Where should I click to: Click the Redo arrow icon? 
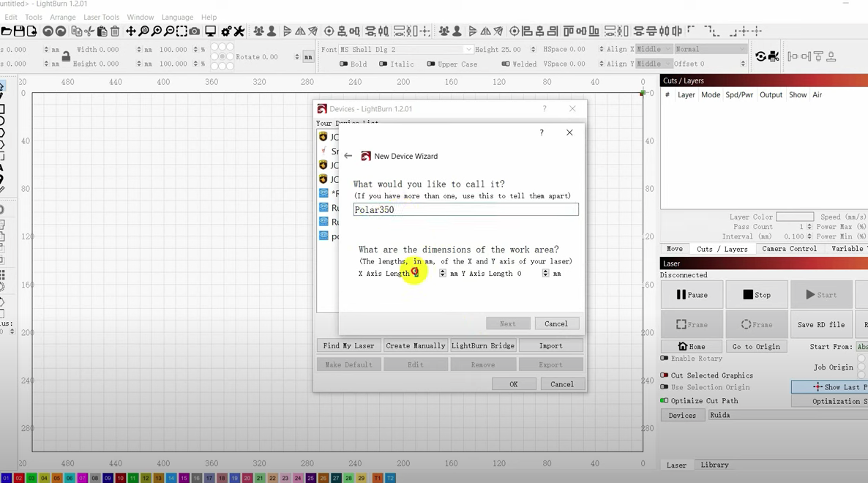[61, 31]
